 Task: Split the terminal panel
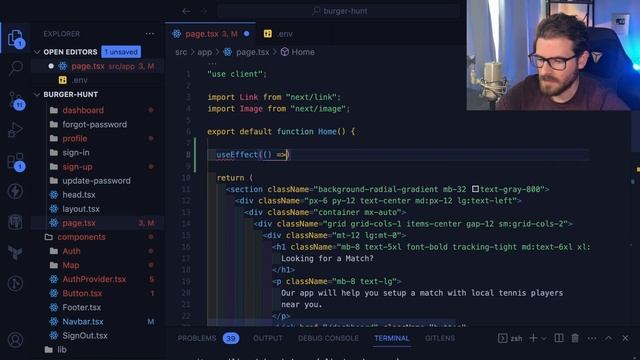point(559,338)
